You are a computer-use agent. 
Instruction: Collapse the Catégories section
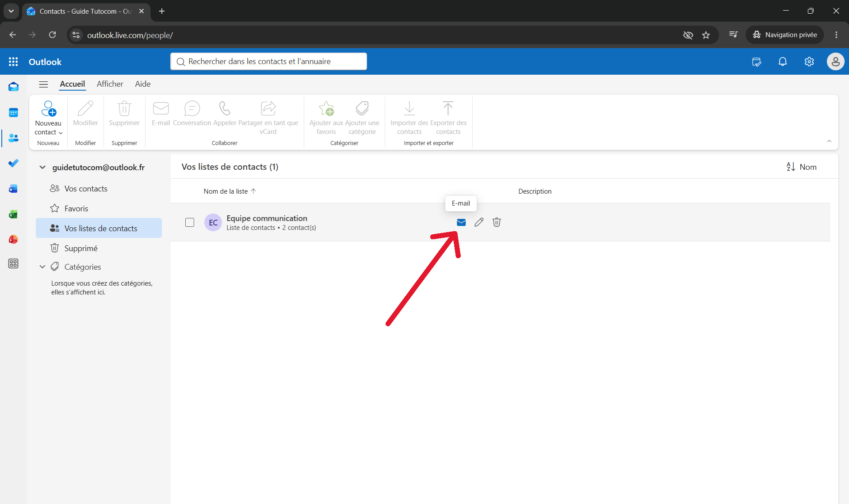tap(42, 267)
